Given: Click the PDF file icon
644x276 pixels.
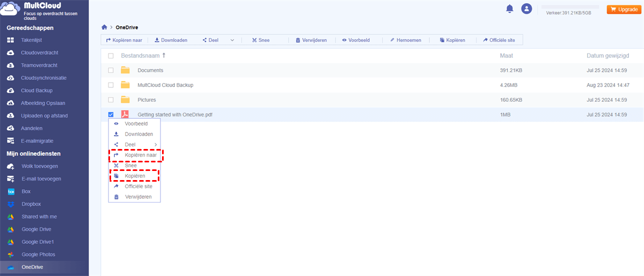Looking at the screenshot, I should (x=125, y=114).
